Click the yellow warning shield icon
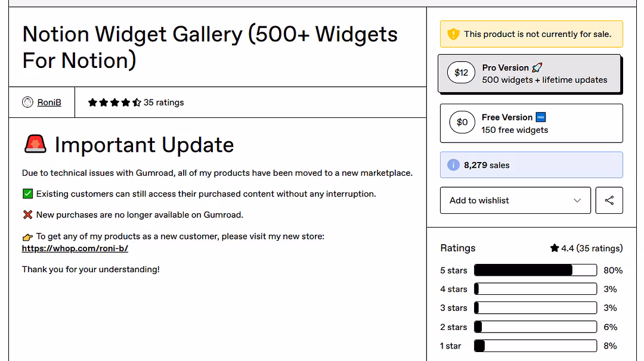The height and width of the screenshot is (361, 644). 453,34
